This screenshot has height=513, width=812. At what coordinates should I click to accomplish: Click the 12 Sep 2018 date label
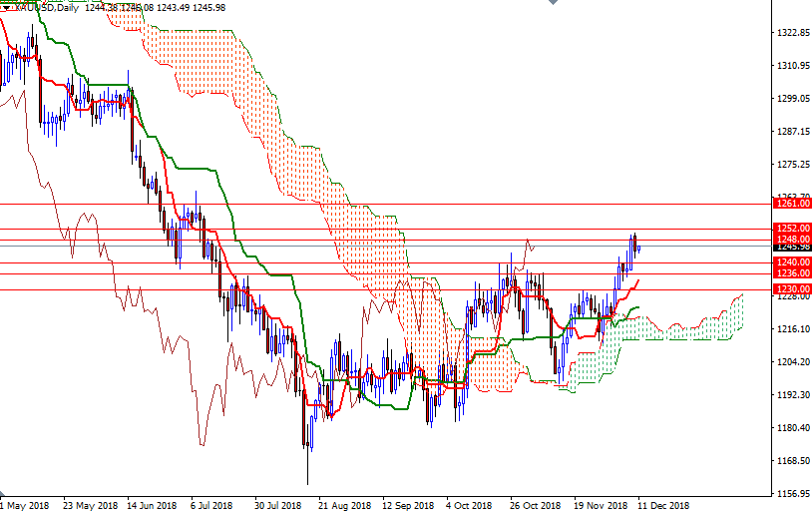point(406,506)
